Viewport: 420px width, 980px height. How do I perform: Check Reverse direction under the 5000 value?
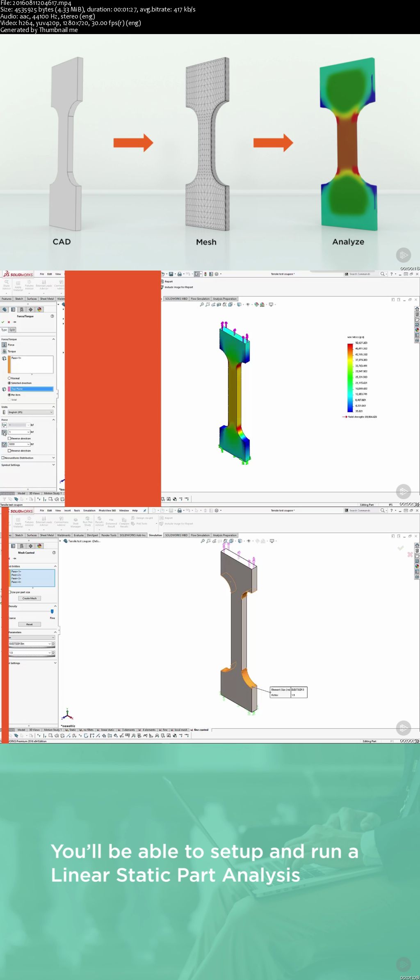9,451
